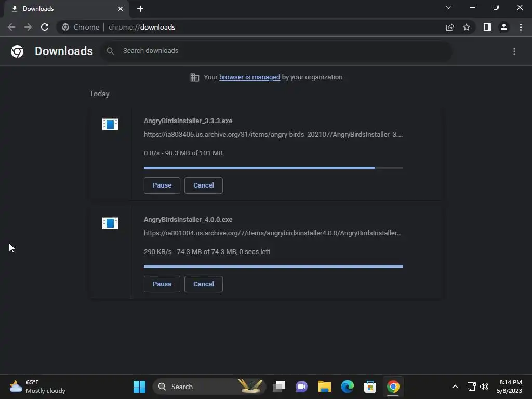This screenshot has height=399, width=532.
Task: Cancel the AngryBirdsInstaller_3.3.3.exe download
Action: coord(204,185)
